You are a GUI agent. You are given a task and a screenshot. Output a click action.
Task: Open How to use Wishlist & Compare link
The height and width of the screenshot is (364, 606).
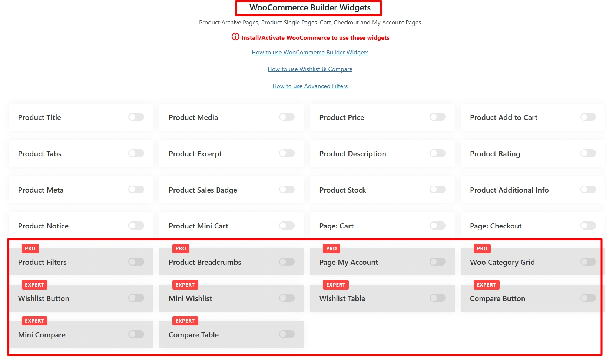(310, 69)
